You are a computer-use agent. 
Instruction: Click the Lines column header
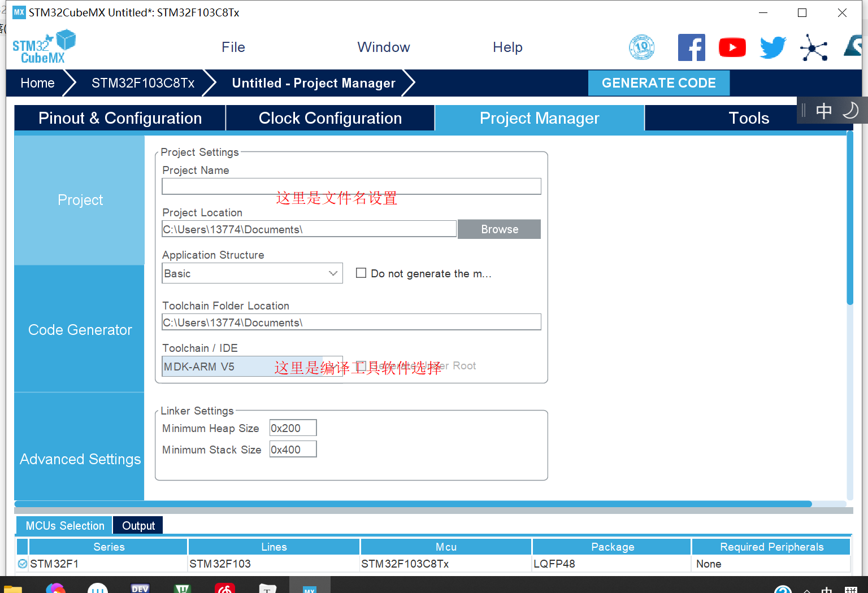tap(274, 547)
